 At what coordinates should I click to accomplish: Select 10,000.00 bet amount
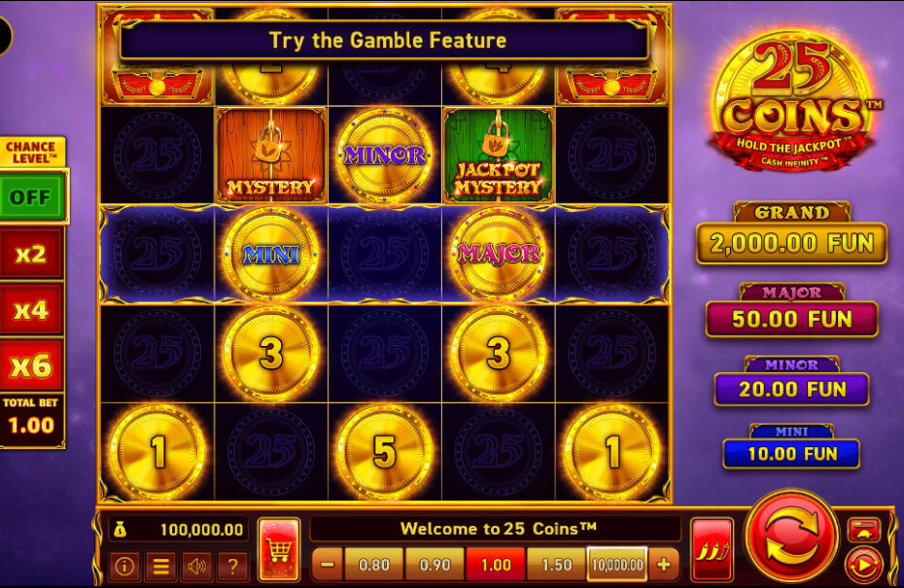click(617, 565)
